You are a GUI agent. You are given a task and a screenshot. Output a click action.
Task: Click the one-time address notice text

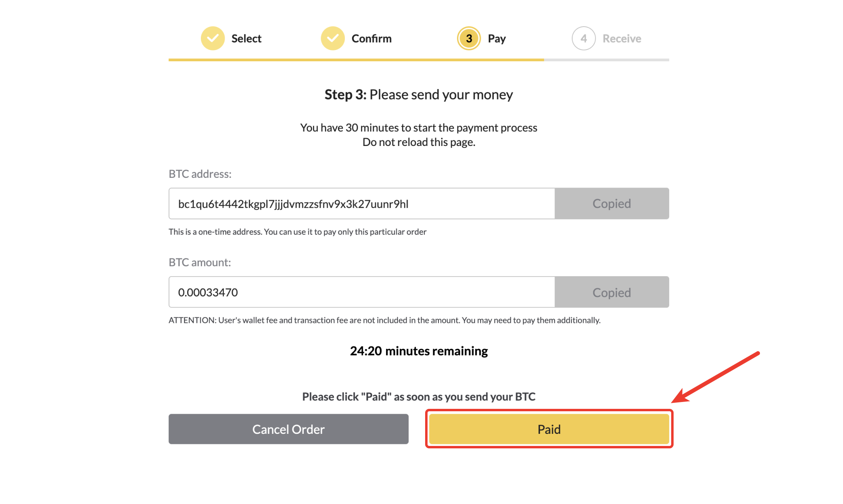(x=297, y=232)
